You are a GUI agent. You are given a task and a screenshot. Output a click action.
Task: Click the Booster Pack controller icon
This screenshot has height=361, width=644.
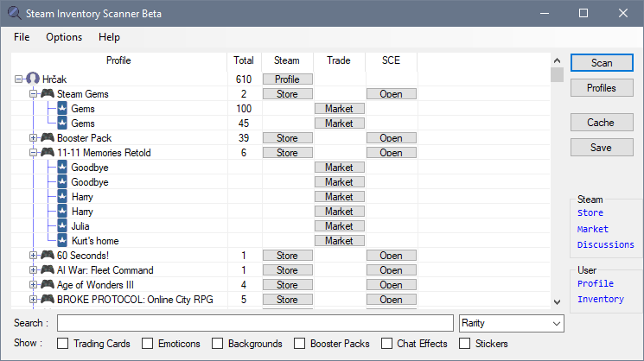click(x=48, y=138)
